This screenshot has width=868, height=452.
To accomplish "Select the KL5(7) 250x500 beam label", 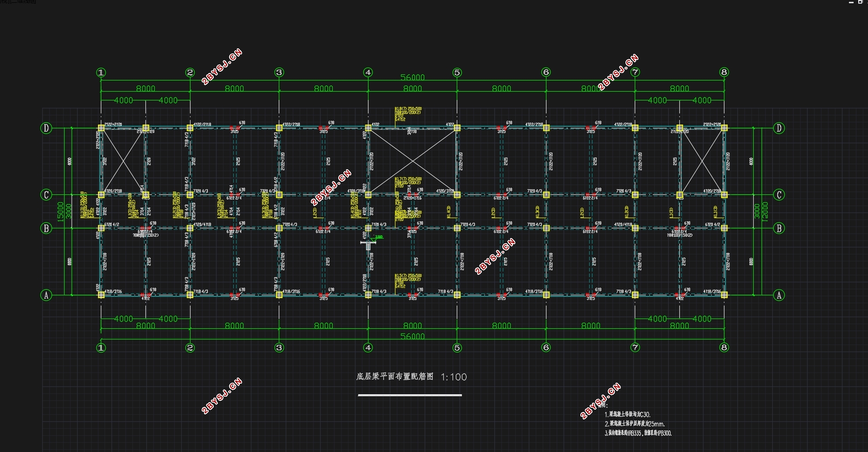I will pos(408,276).
